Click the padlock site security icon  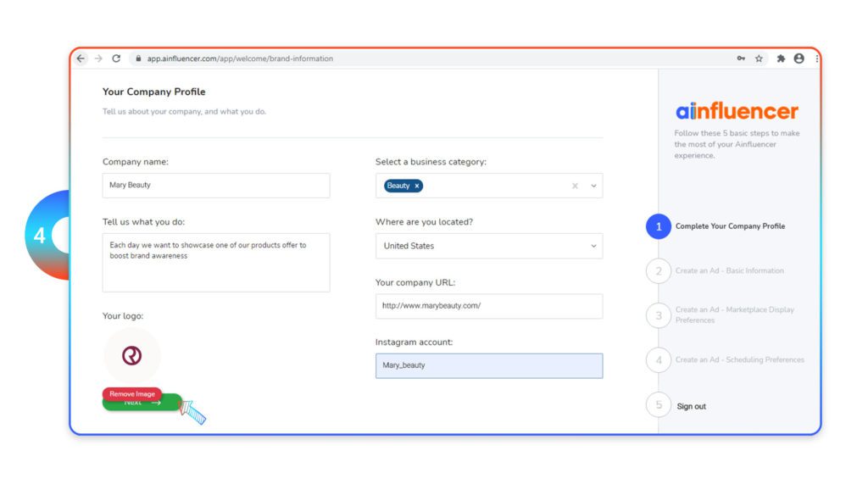138,58
